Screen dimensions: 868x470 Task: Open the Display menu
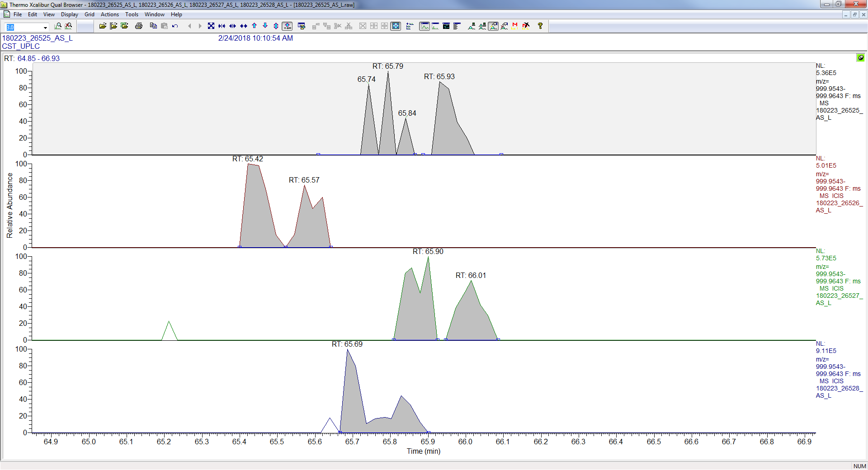tap(69, 14)
